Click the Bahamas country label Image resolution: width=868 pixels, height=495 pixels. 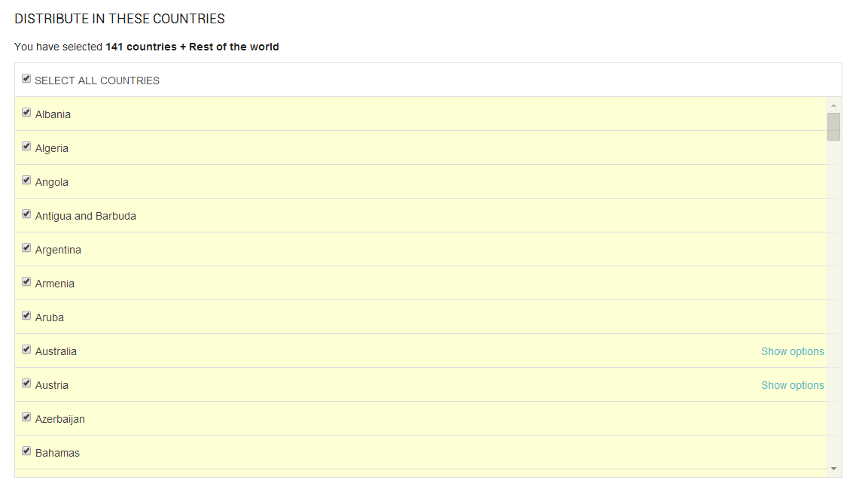(57, 453)
